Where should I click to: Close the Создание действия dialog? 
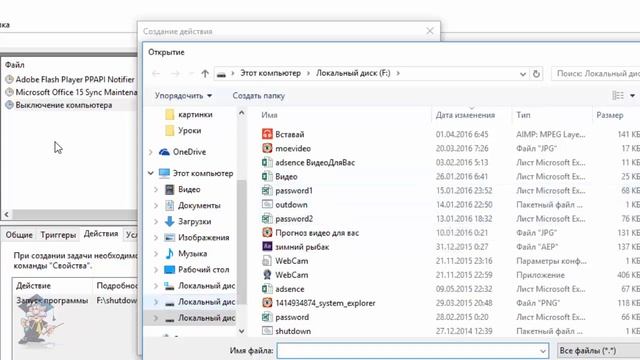429,31
